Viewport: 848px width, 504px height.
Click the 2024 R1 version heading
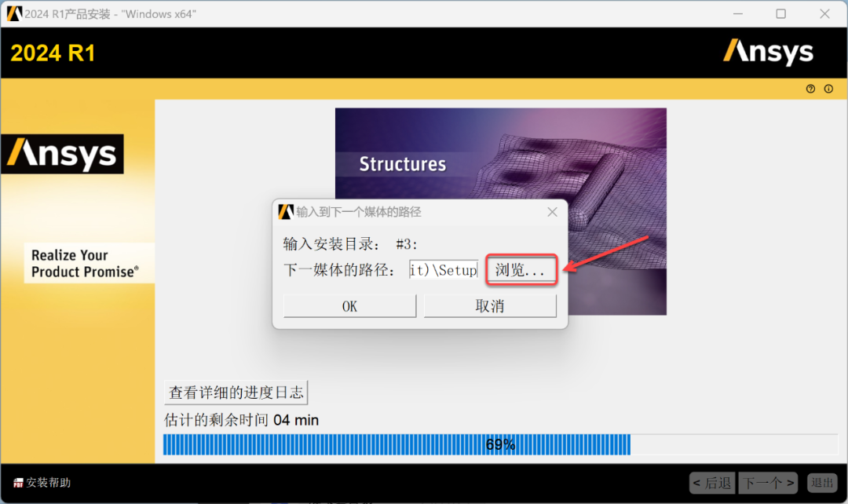(x=53, y=53)
